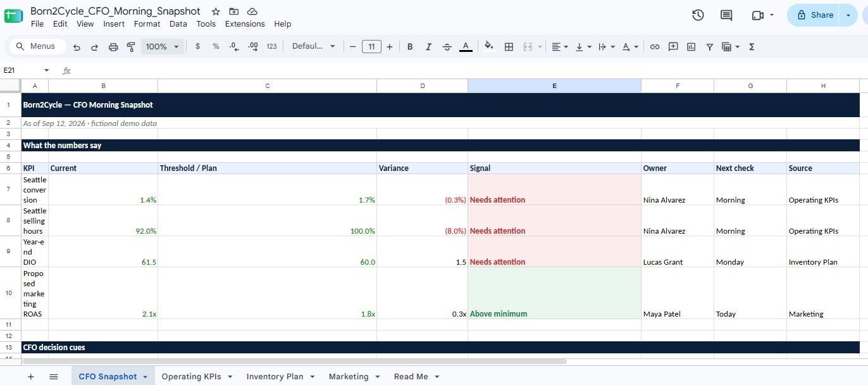Image resolution: width=868 pixels, height=385 pixels.
Task: Select the Paint format tool
Action: (x=131, y=47)
